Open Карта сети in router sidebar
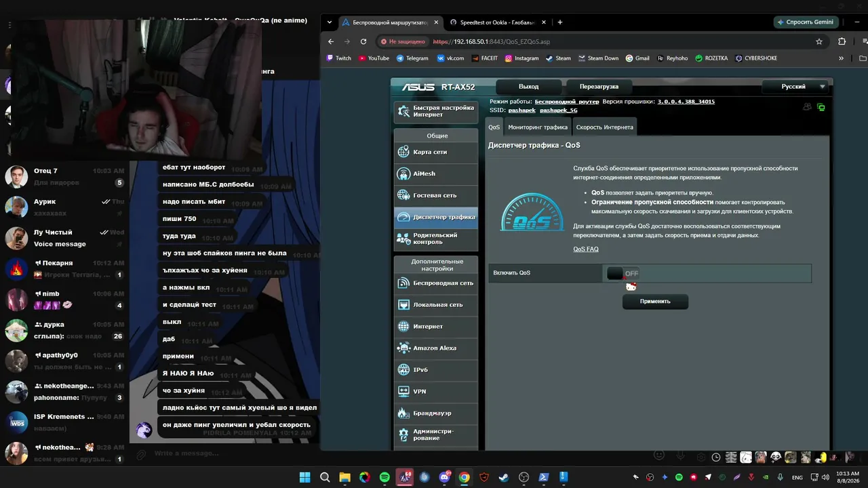 tap(435, 152)
